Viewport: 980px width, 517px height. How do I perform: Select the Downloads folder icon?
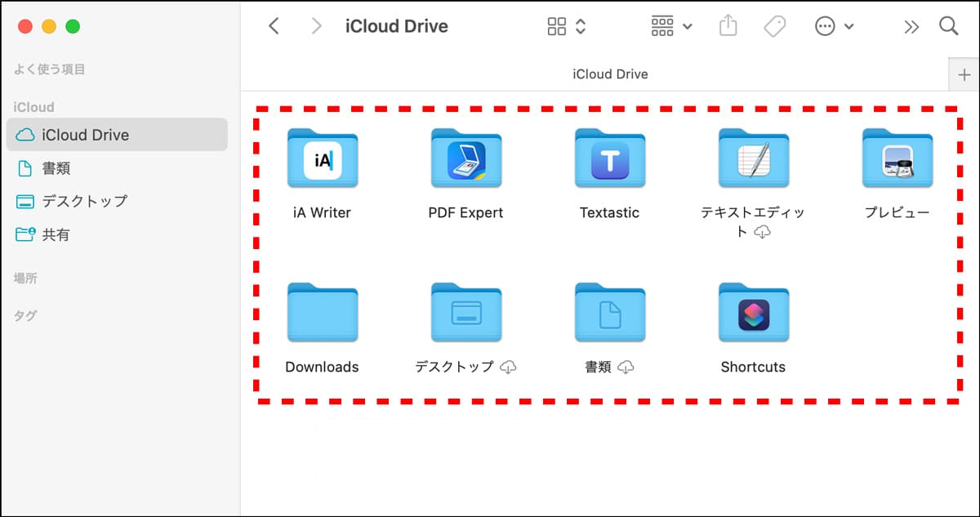[x=322, y=313]
